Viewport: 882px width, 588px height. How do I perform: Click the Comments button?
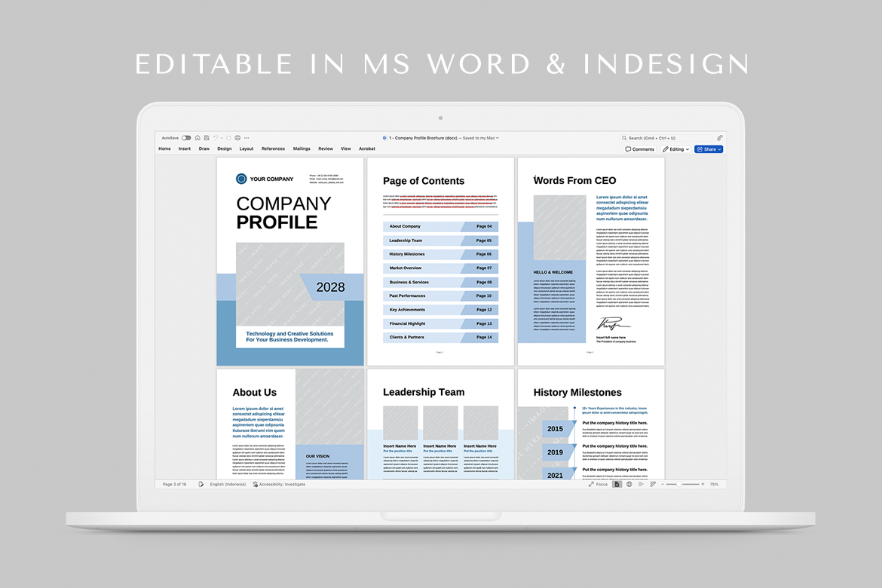point(640,149)
